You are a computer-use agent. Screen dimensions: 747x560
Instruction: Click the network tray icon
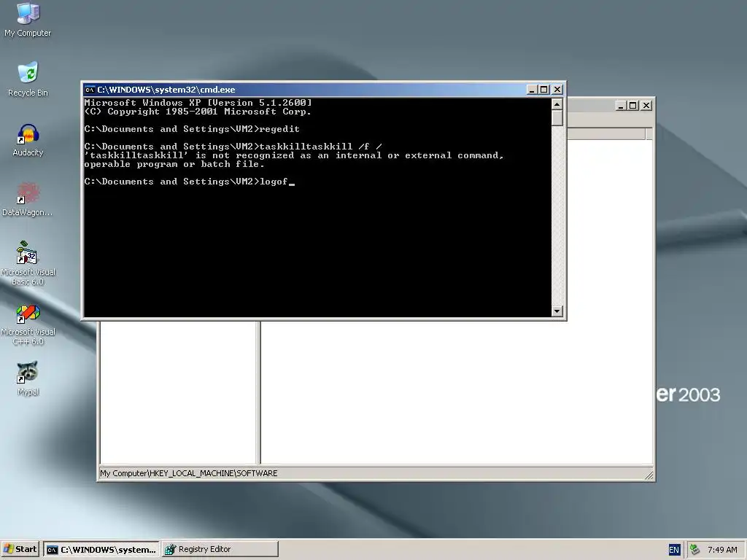click(x=694, y=550)
